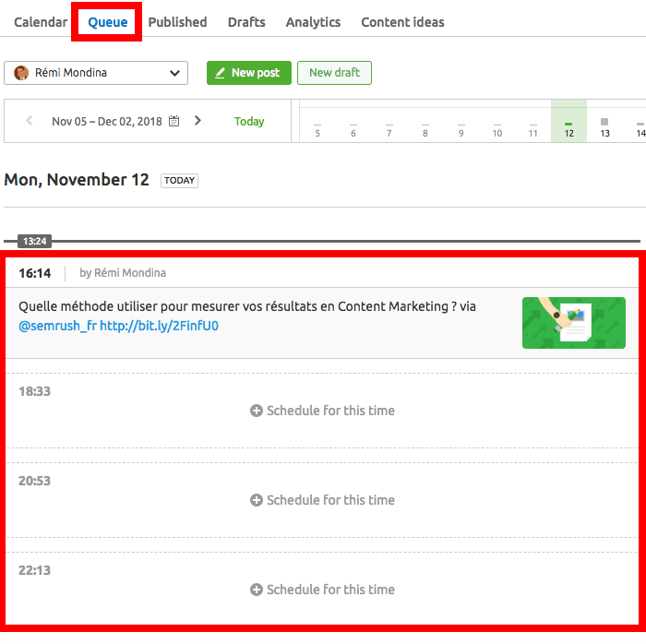Click the 18:33 time label
This screenshot has width=646, height=644.
35,391
